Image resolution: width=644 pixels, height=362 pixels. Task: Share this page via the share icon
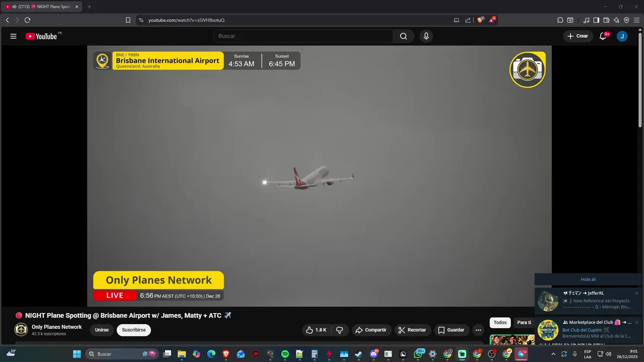468,20
